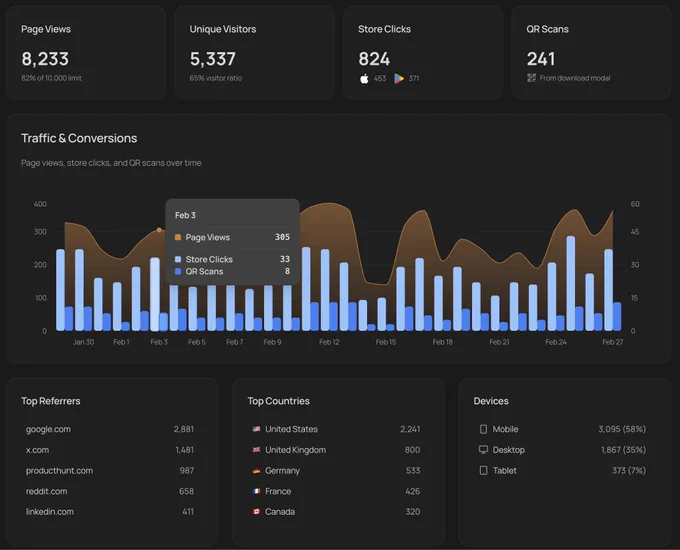680x550 pixels.
Task: Click the Desktop device label
Action: pyautogui.click(x=509, y=450)
